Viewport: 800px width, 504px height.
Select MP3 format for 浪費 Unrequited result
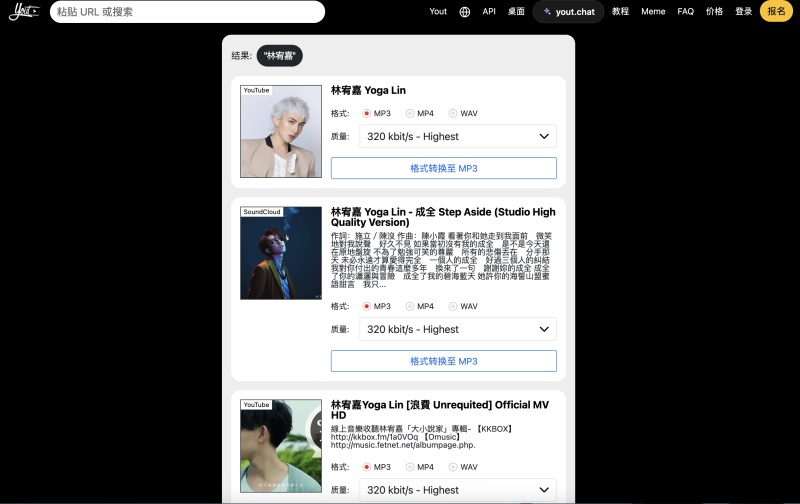coord(366,467)
